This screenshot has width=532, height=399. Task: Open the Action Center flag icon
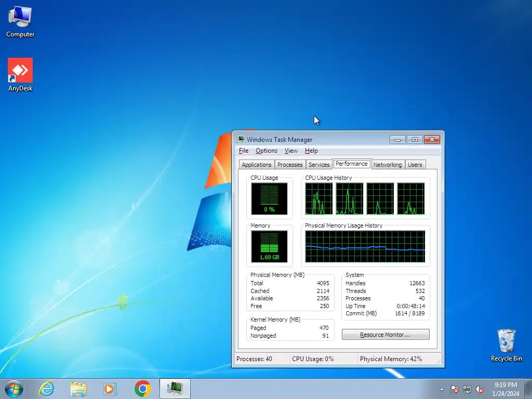click(x=455, y=390)
